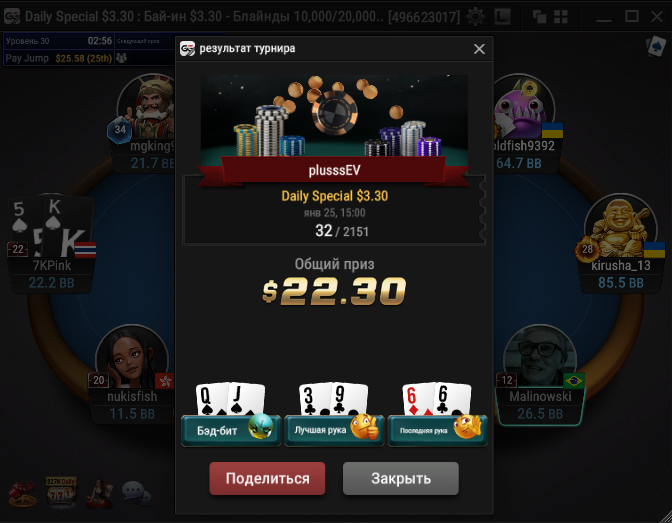Open the settings gear in title bar
Screen dimensions: 672x523
click(x=475, y=17)
